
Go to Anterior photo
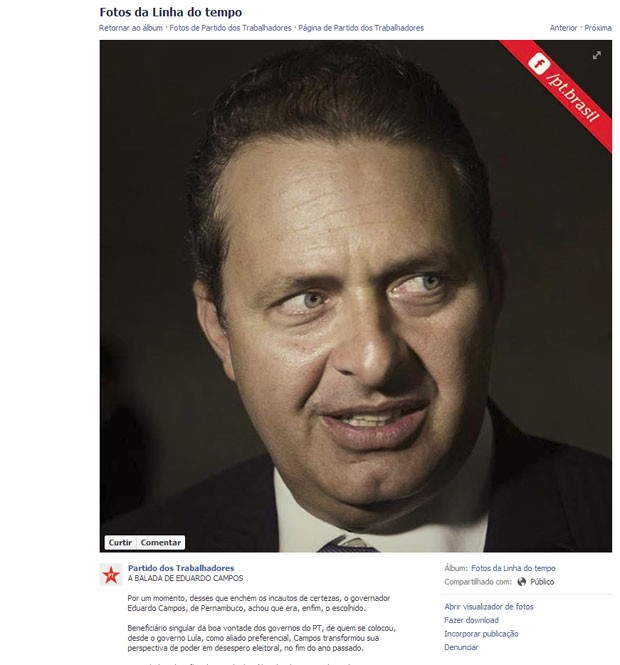pyautogui.click(x=563, y=28)
